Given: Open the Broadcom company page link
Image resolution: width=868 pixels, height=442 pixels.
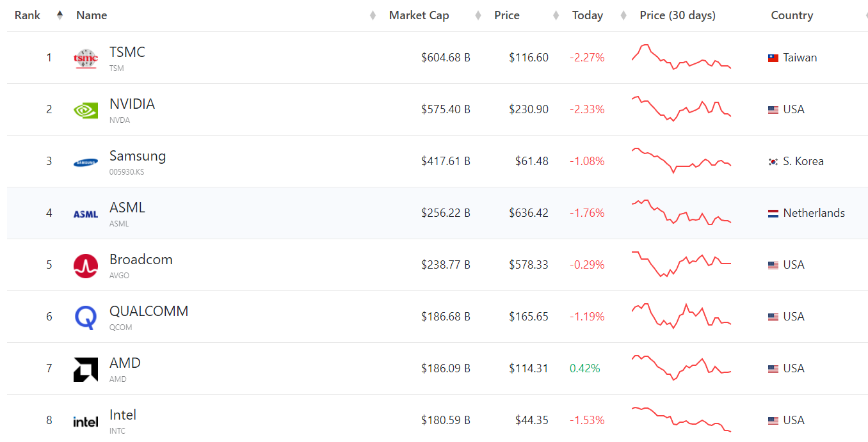Looking at the screenshot, I should (141, 259).
